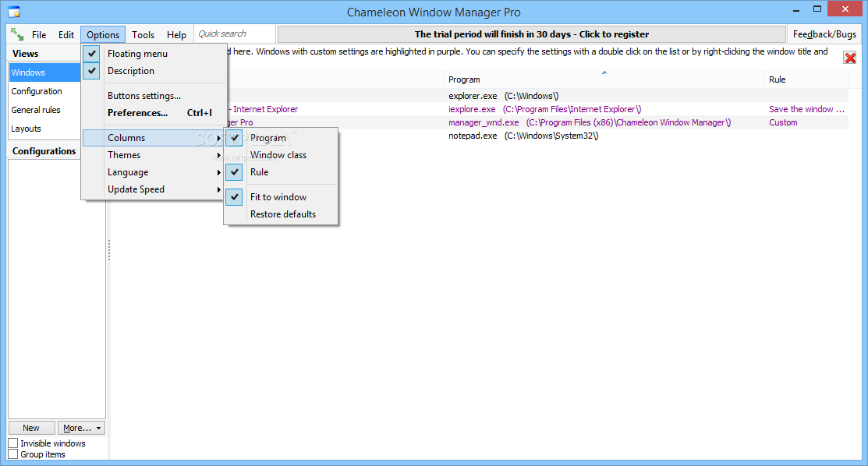Expand the Language submenu
The width and height of the screenshot is (868, 466).
[154, 172]
